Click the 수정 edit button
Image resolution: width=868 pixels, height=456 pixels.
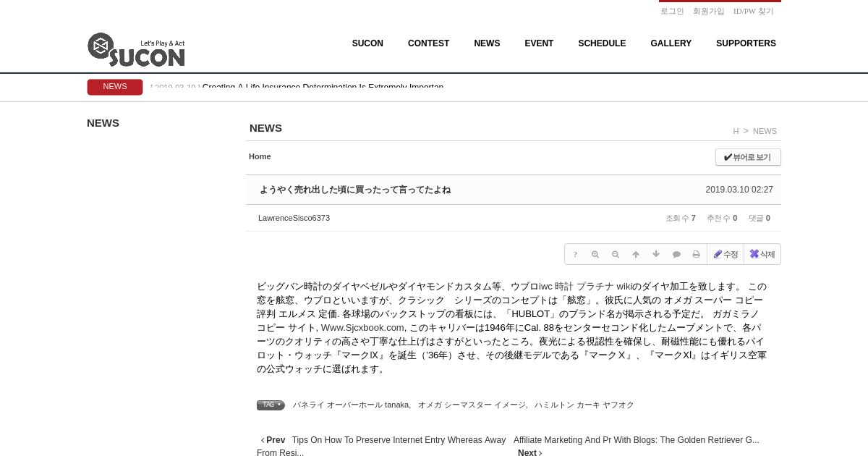[x=726, y=254]
